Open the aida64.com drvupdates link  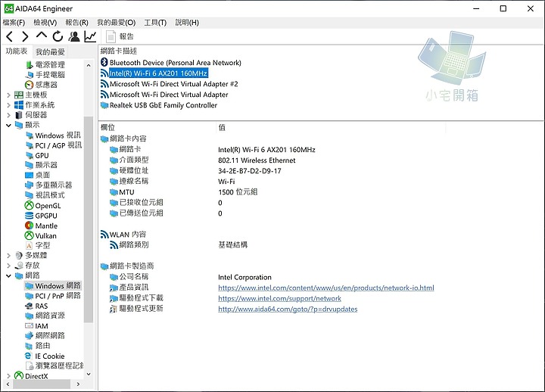(288, 309)
